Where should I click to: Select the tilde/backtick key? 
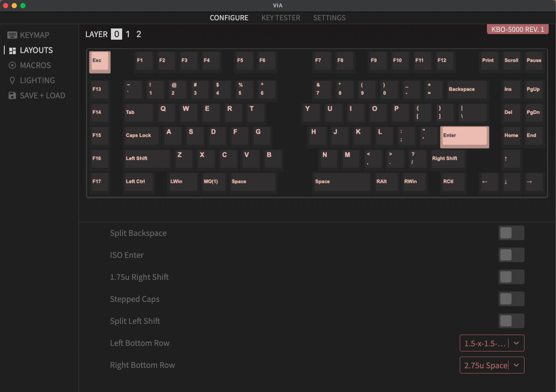(133, 91)
